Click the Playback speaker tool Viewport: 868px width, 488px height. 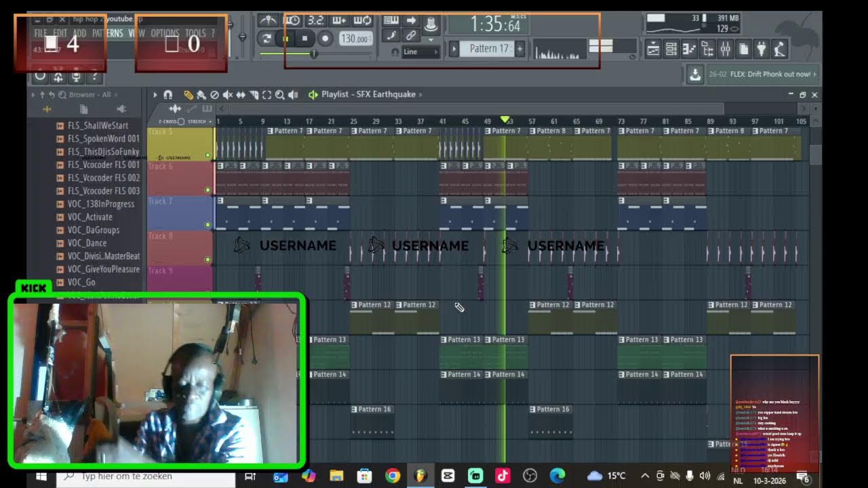coord(293,95)
